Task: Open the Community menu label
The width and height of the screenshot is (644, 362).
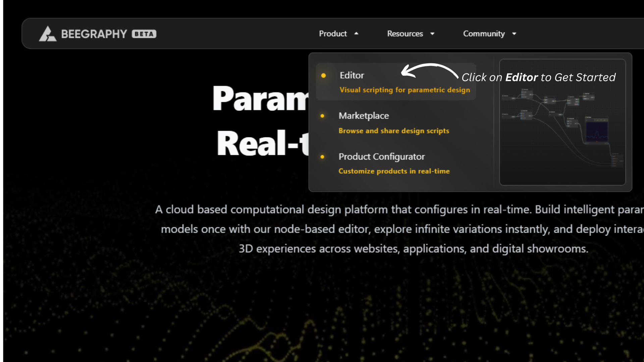Action: 484,34
